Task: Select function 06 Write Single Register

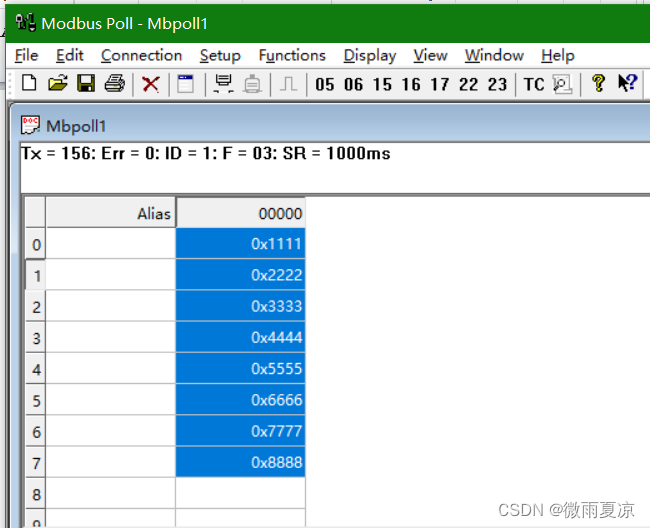Action: [x=353, y=85]
